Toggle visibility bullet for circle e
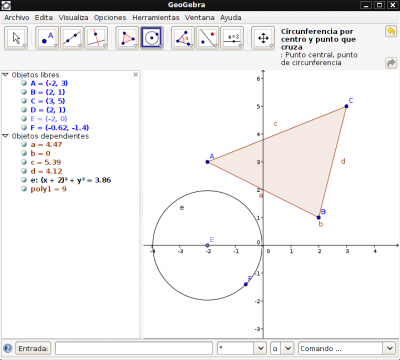The image size is (400, 360). (24, 180)
